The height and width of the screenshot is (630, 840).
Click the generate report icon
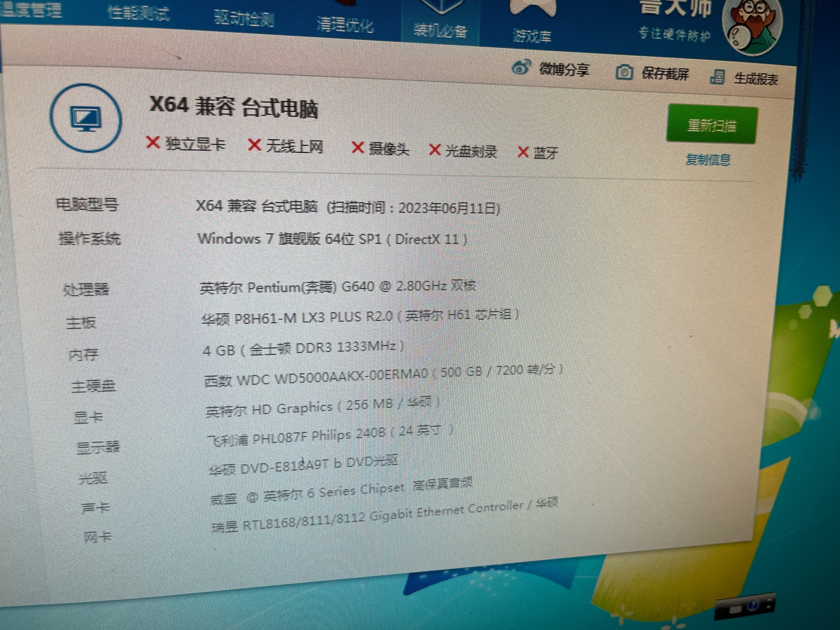pos(717,77)
